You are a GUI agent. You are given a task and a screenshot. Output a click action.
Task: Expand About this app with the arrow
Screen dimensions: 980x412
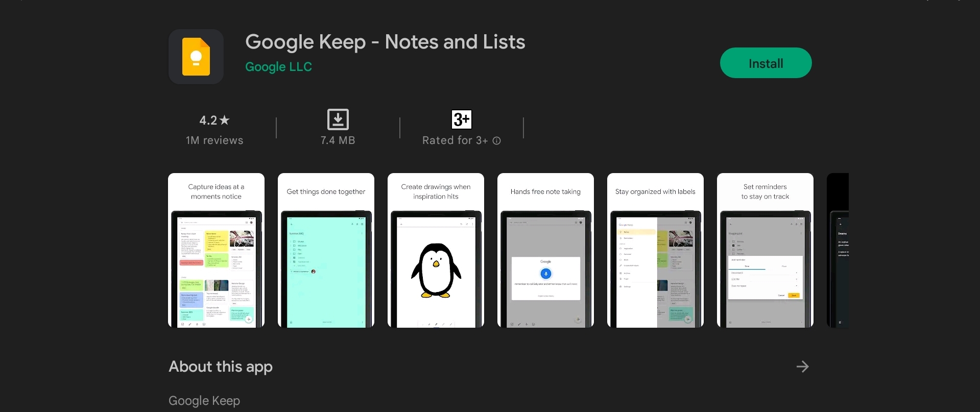(x=802, y=367)
